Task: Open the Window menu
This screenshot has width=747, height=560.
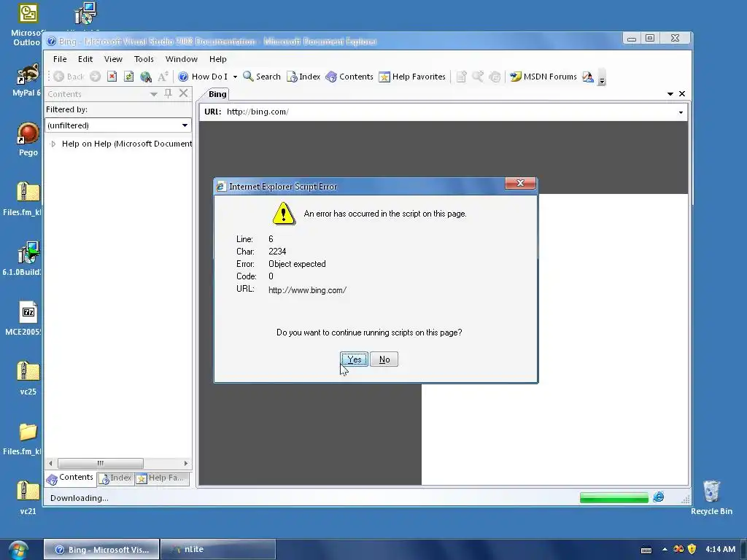Action: (182, 59)
